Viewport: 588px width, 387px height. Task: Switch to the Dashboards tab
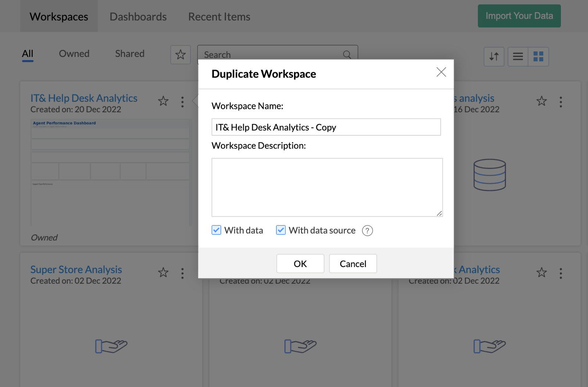[x=138, y=16]
